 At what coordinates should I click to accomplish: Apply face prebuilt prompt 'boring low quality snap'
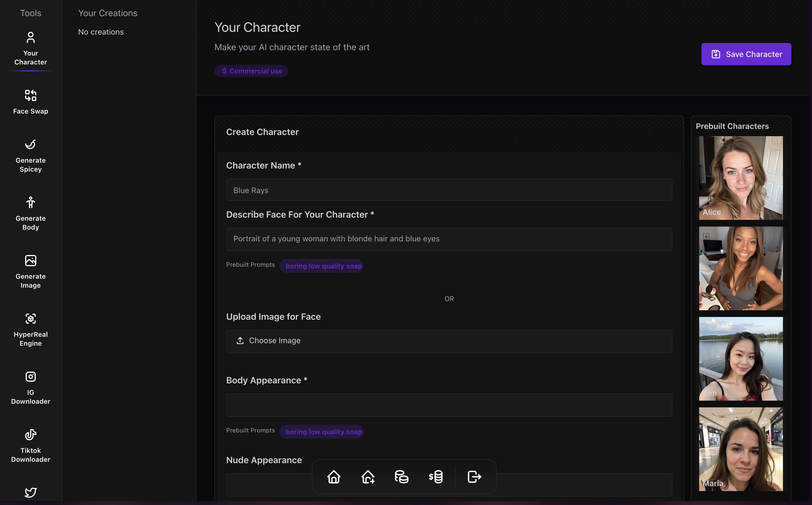click(x=321, y=266)
